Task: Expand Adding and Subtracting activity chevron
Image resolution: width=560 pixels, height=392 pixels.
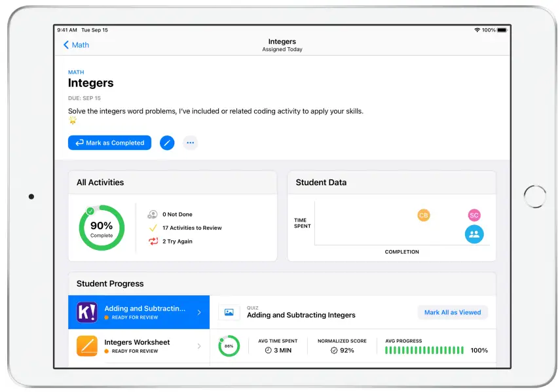Action: (x=199, y=312)
